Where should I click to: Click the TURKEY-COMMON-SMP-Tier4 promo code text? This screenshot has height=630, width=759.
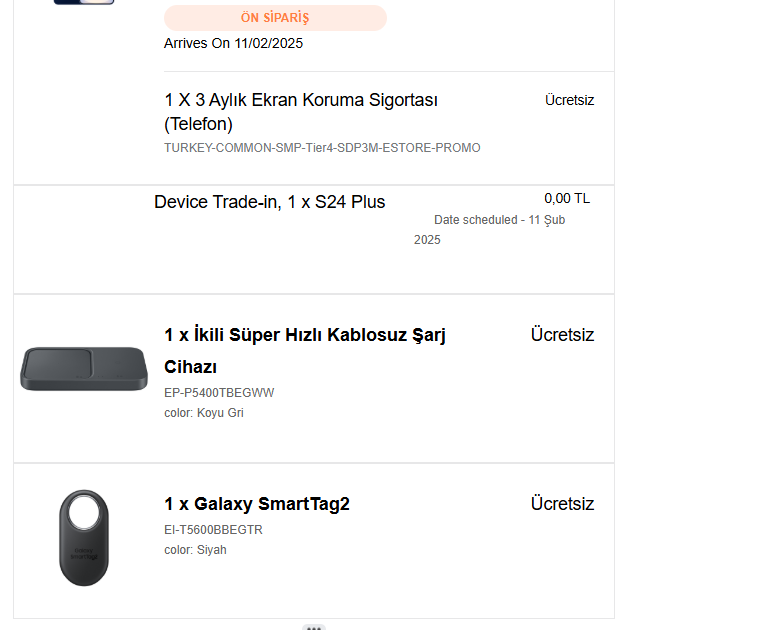[322, 148]
